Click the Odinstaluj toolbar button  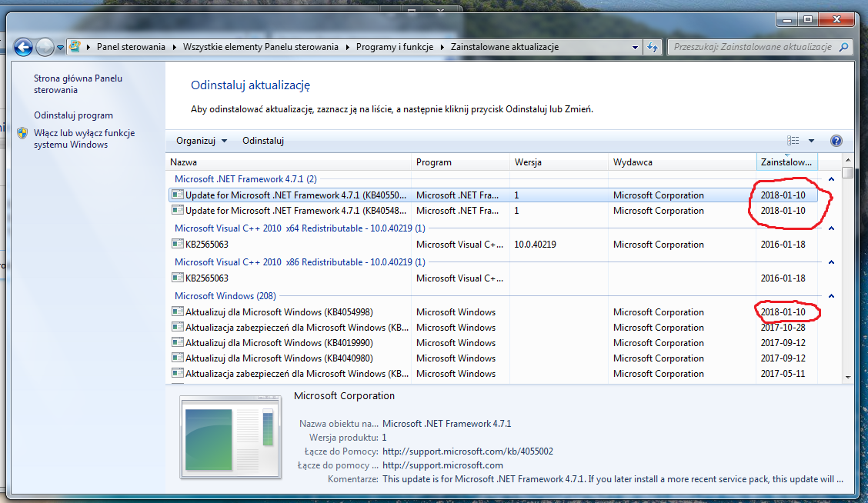[263, 141]
